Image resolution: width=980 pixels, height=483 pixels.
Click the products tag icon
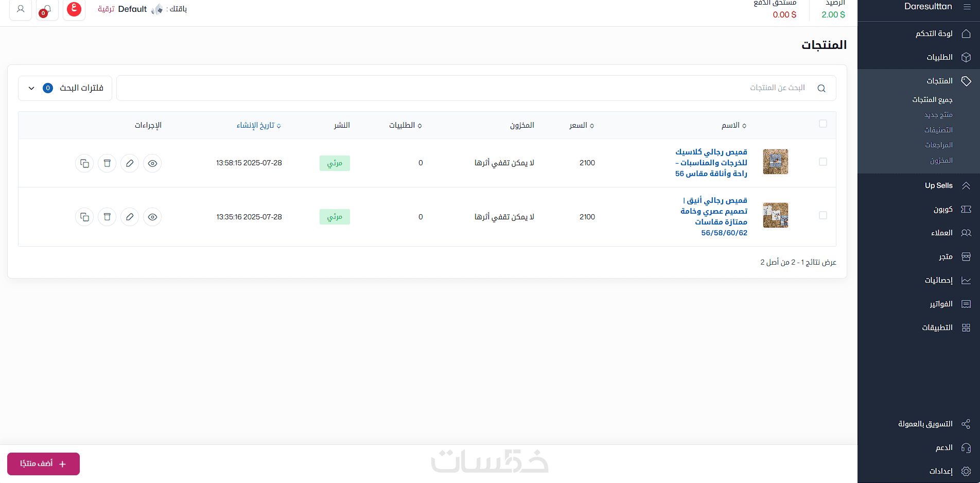(966, 81)
